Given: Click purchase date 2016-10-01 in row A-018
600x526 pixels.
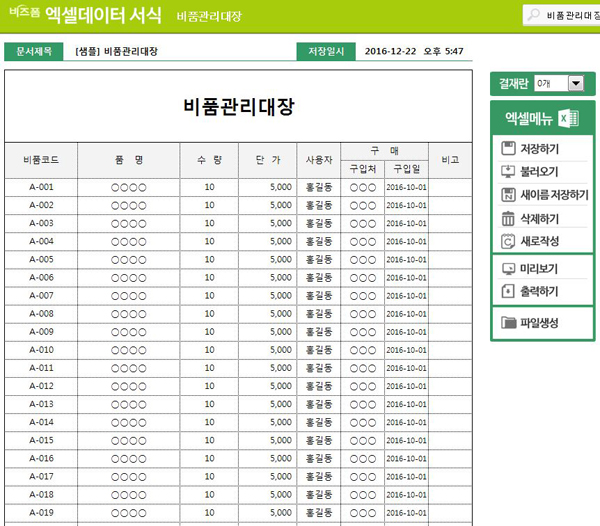Looking at the screenshot, I should [x=406, y=495].
